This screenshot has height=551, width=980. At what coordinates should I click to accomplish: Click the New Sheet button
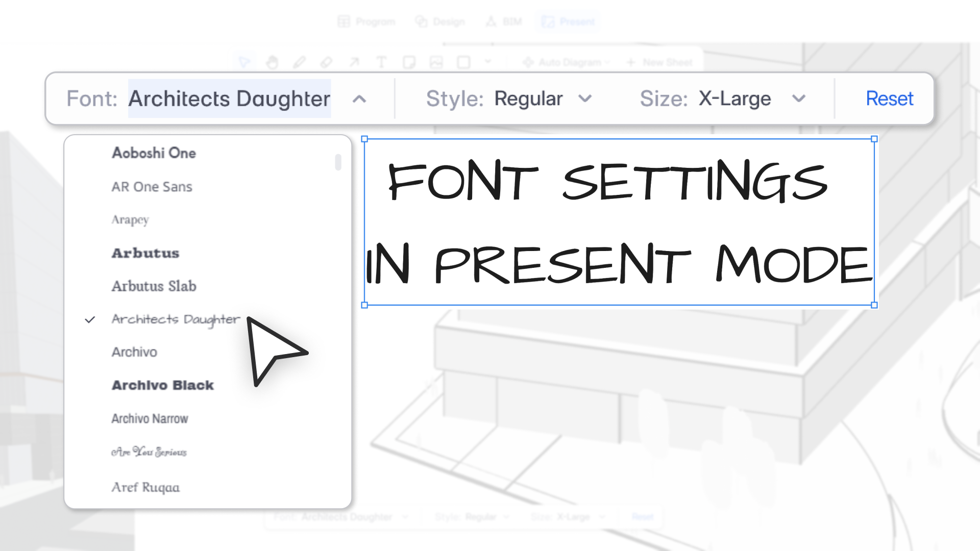[x=659, y=62]
